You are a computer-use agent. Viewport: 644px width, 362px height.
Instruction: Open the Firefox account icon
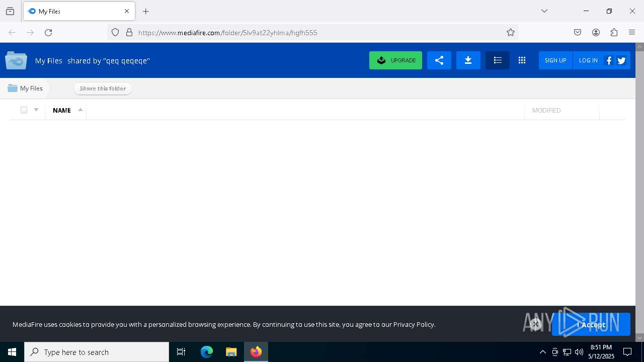[596, 32]
